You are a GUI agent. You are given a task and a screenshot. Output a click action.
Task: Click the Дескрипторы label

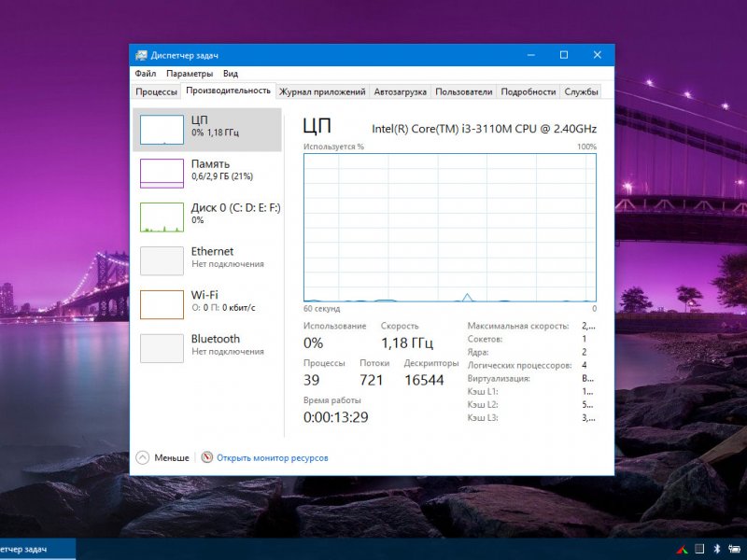tap(431, 363)
